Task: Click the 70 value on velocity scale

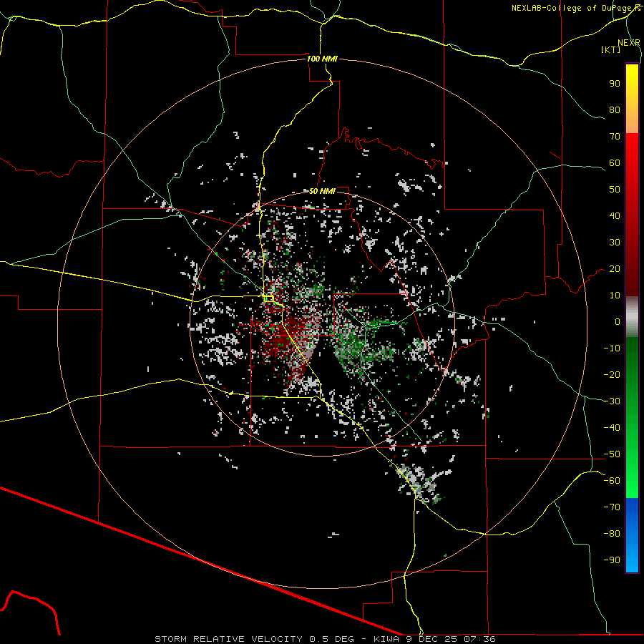Action: tap(615, 137)
